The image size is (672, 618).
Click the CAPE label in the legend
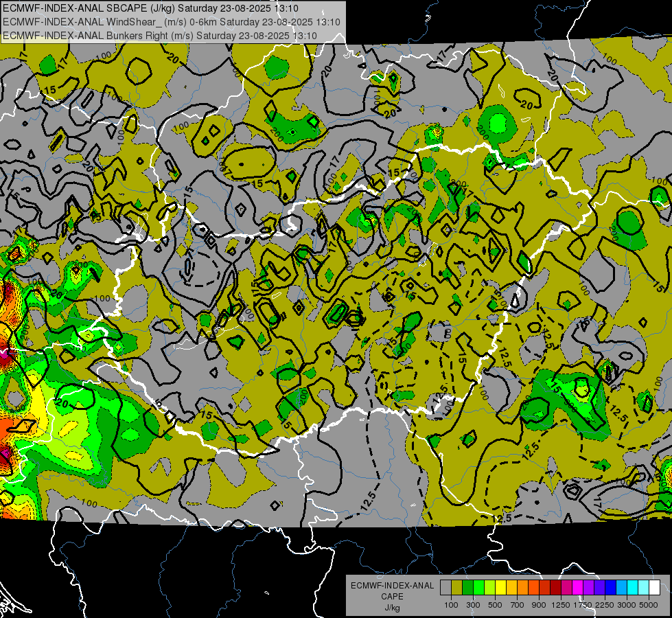click(x=392, y=596)
